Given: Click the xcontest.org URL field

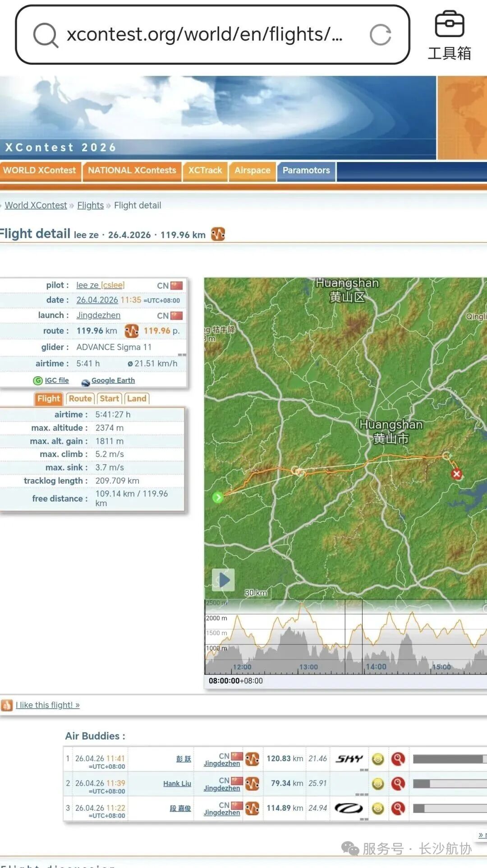Looking at the screenshot, I should coord(205,35).
